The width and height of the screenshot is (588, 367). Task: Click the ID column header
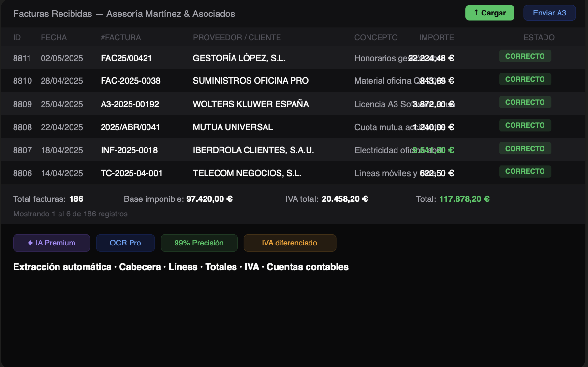coord(17,38)
